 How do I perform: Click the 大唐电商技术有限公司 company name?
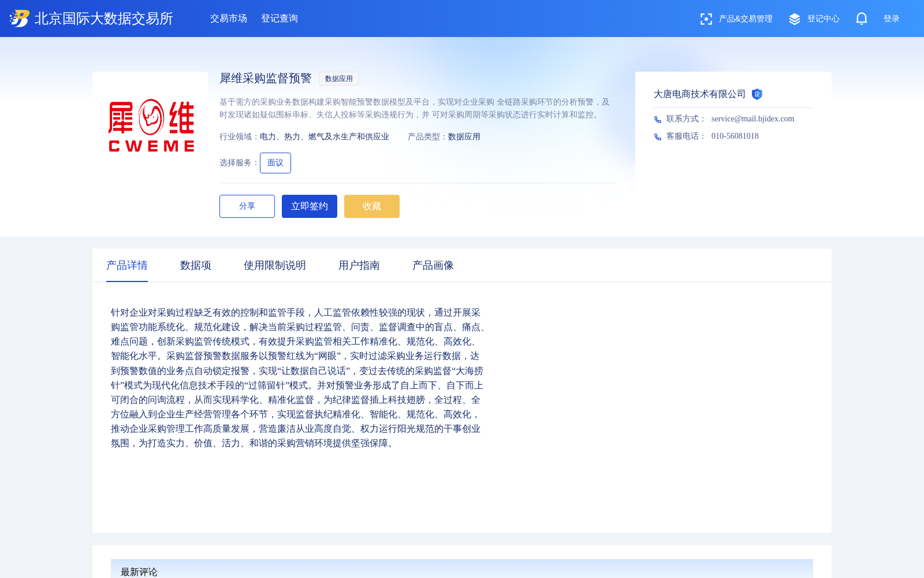pos(699,94)
